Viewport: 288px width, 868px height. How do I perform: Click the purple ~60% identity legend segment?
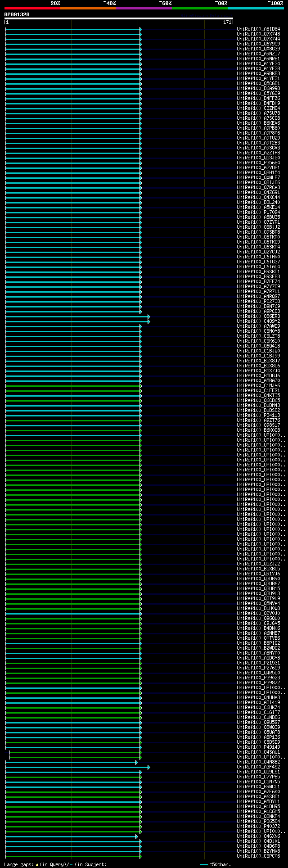coord(144,8)
